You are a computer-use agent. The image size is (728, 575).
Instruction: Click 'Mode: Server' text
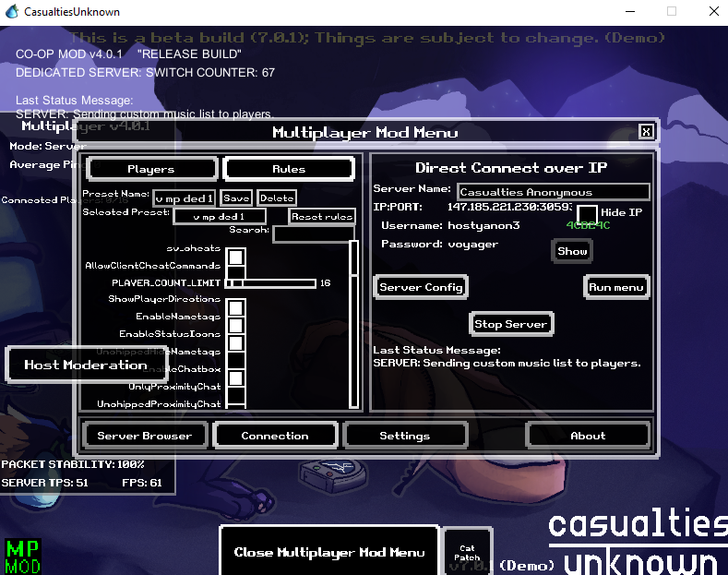coord(48,146)
